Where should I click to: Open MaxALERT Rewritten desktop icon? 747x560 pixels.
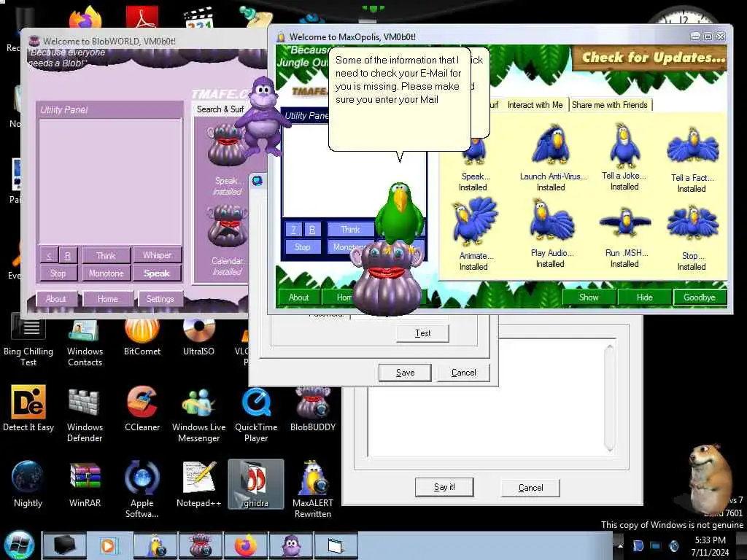(x=312, y=489)
